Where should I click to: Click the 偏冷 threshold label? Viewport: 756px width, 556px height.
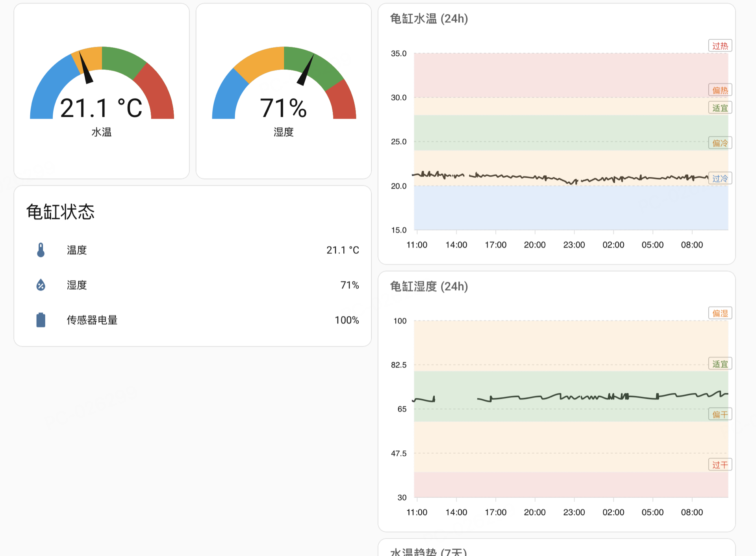(x=720, y=143)
